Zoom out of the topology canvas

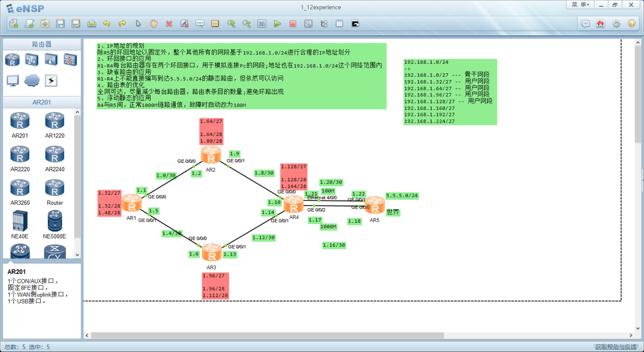[247, 23]
